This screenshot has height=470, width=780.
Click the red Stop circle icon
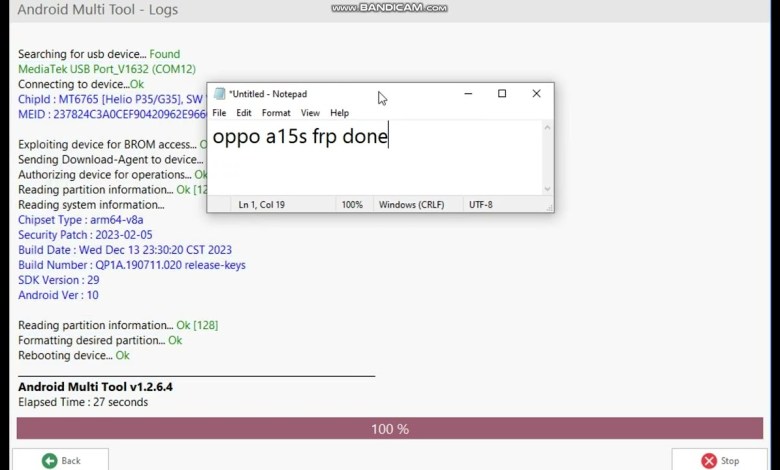click(x=709, y=461)
